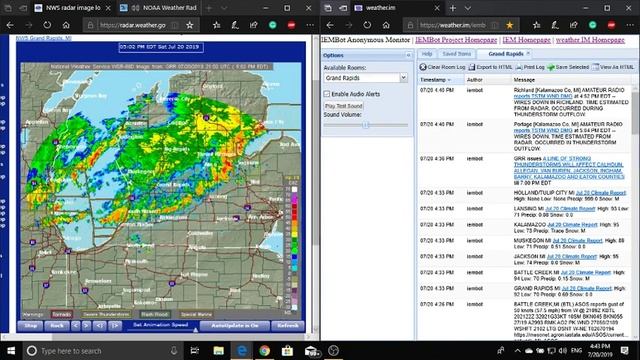Close the Grand Rapids room tab
Viewport: 640px width, 360px height.
tap(528, 53)
